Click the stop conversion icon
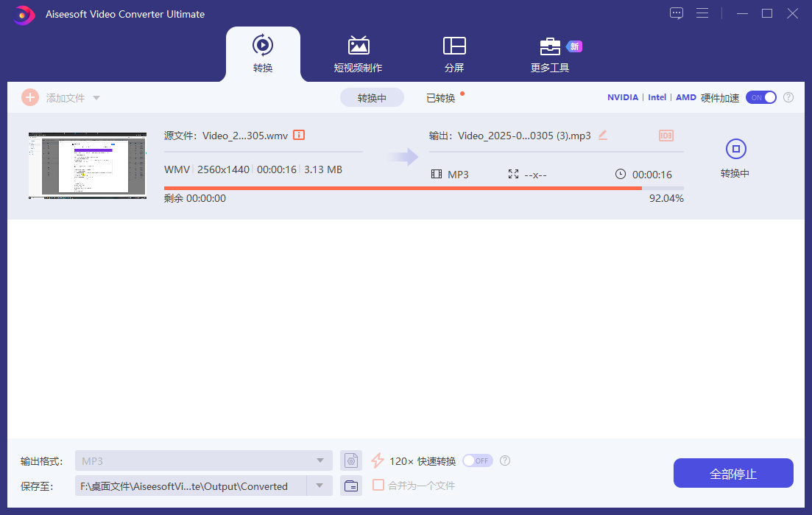812x515 pixels. tap(736, 150)
